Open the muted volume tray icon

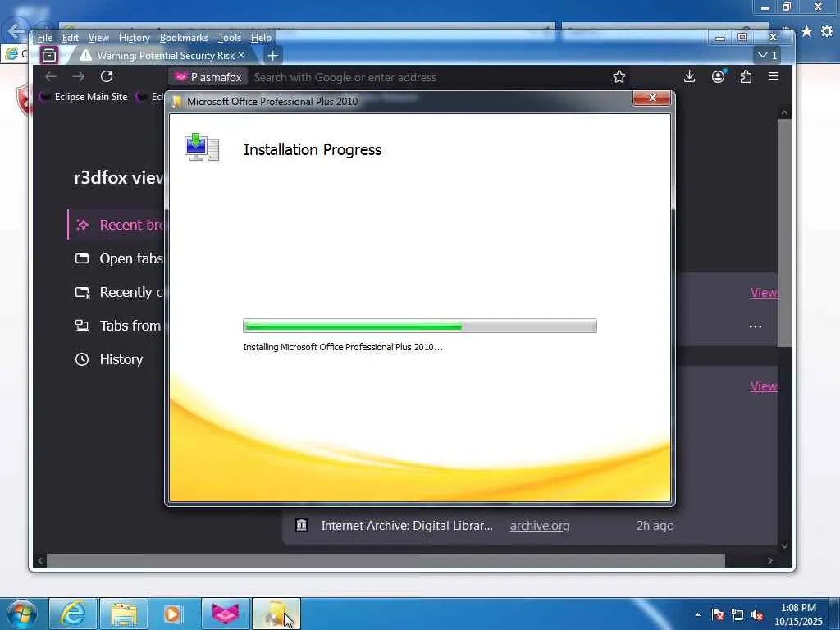(x=757, y=614)
